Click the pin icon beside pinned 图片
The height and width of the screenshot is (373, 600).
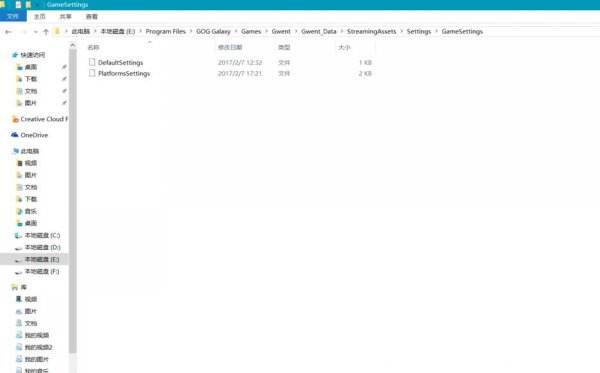coord(64,103)
